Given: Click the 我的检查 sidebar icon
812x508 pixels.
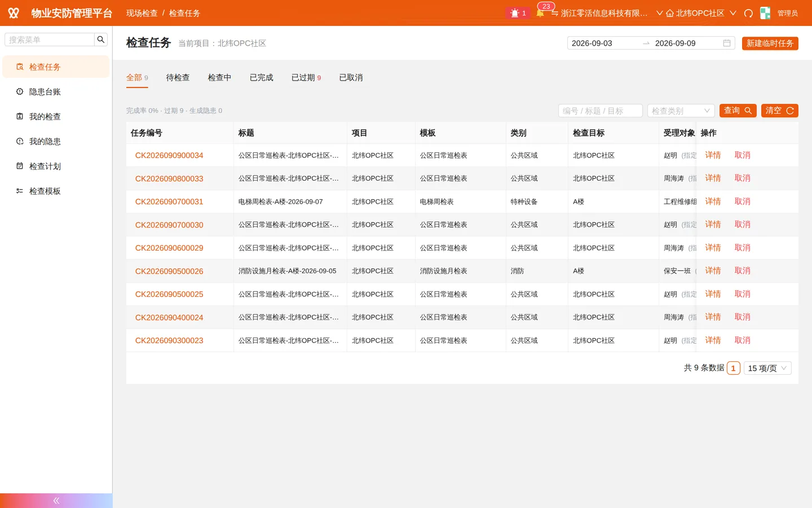Looking at the screenshot, I should [x=20, y=116].
